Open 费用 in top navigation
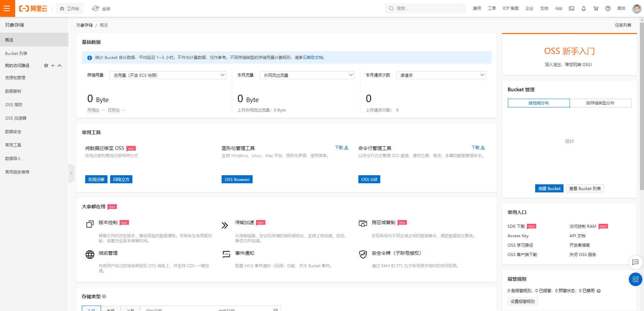This screenshot has height=311, width=644. (x=477, y=8)
